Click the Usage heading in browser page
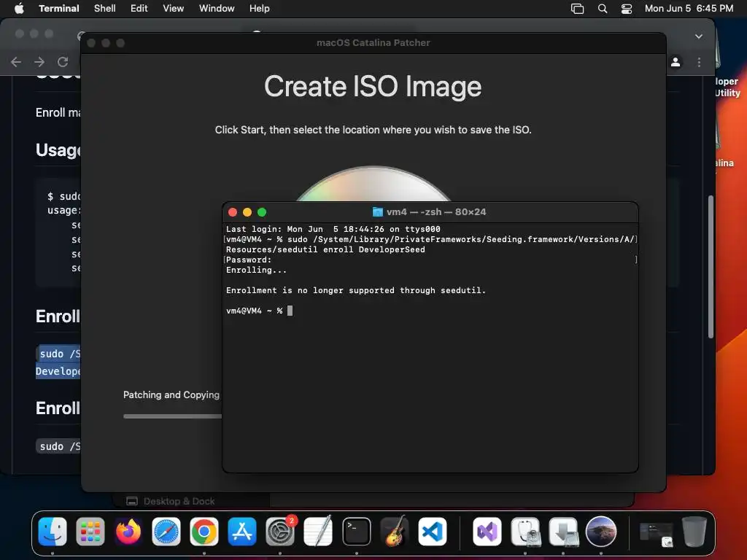 (58, 150)
